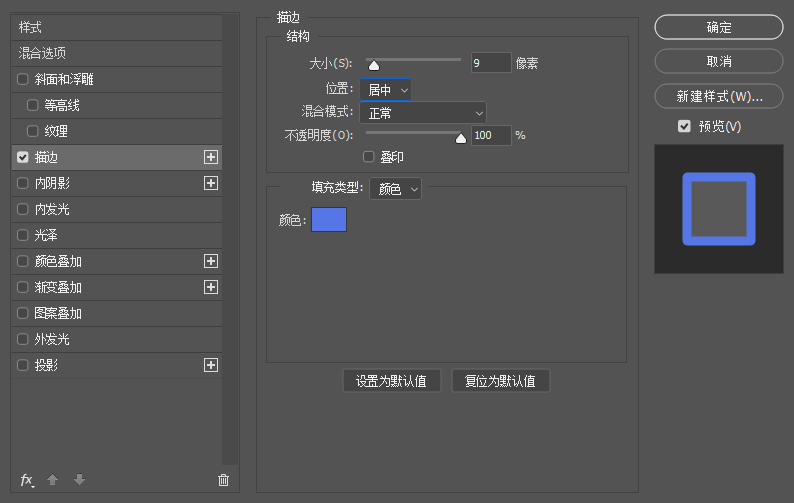Open the 位置 dropdown showing 居中
Screen dimensions: 794x503
click(x=385, y=90)
